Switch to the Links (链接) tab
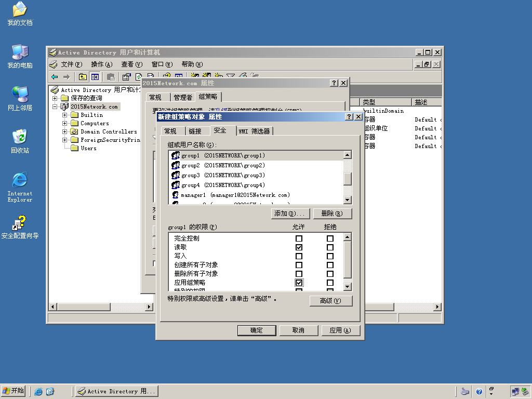 click(x=195, y=131)
